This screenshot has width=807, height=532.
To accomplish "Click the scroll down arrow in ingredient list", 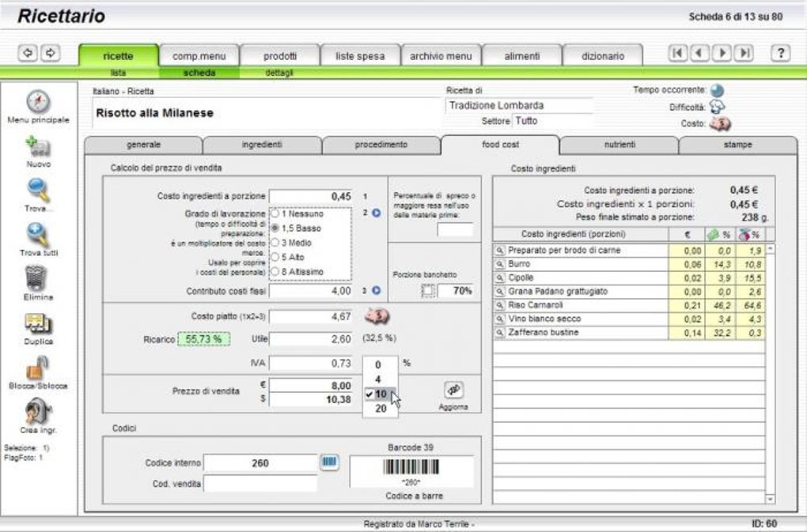I will (770, 499).
